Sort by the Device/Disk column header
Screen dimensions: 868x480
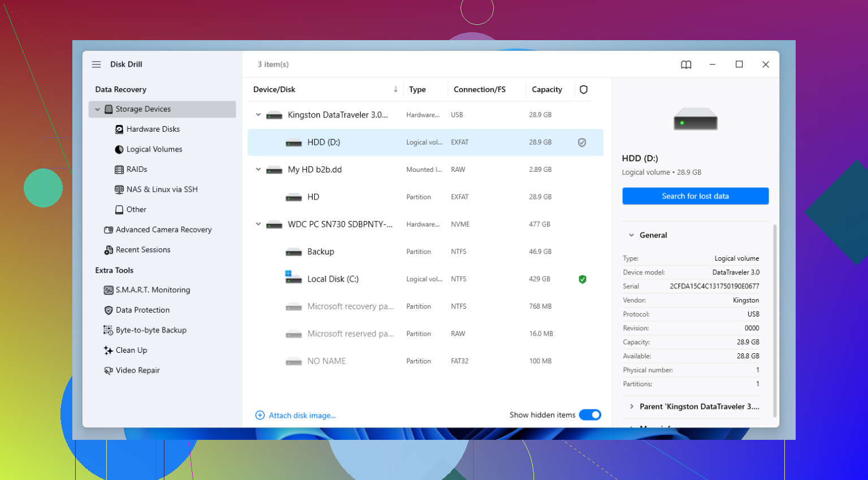pos(274,89)
